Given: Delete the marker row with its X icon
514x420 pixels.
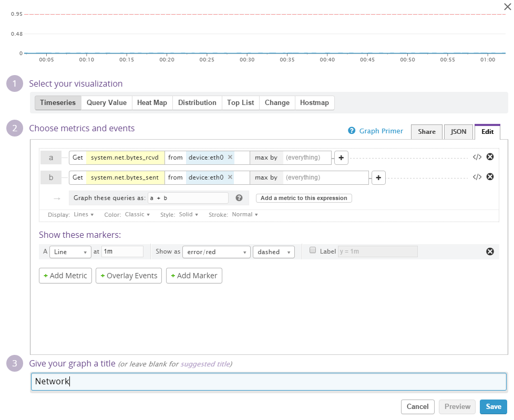Looking at the screenshot, I should click(x=490, y=251).
